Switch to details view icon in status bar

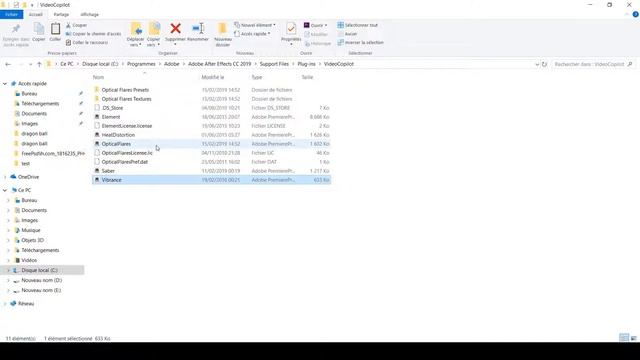click(x=624, y=338)
